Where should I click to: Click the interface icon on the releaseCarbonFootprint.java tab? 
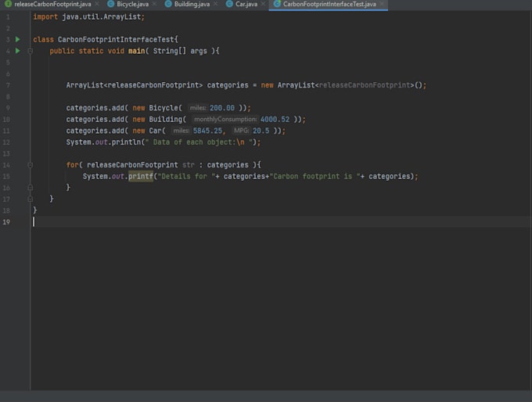(x=8, y=4)
